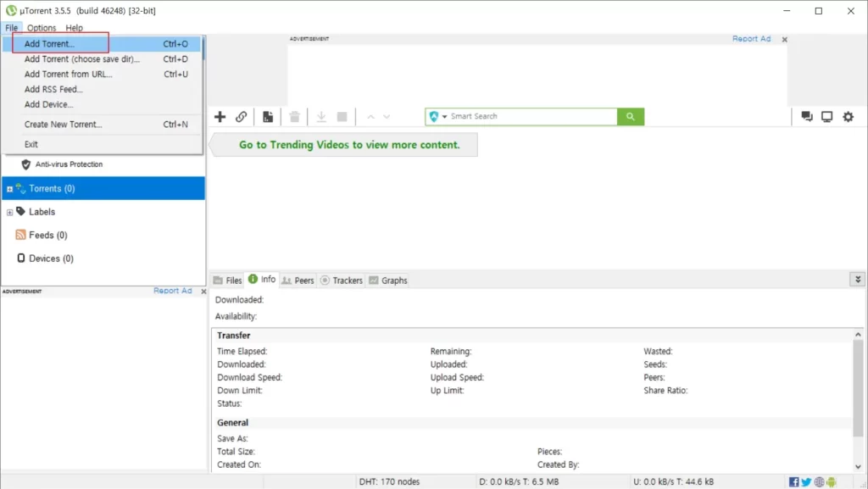Click upload speed U: 0.0 kB/s status
The width and height of the screenshot is (868, 489).
pos(673,482)
